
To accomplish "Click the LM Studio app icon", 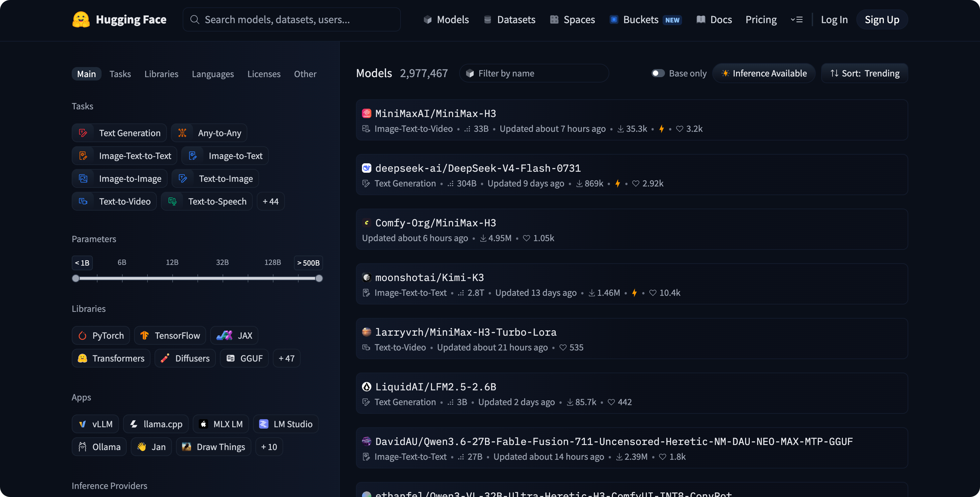I will point(264,424).
